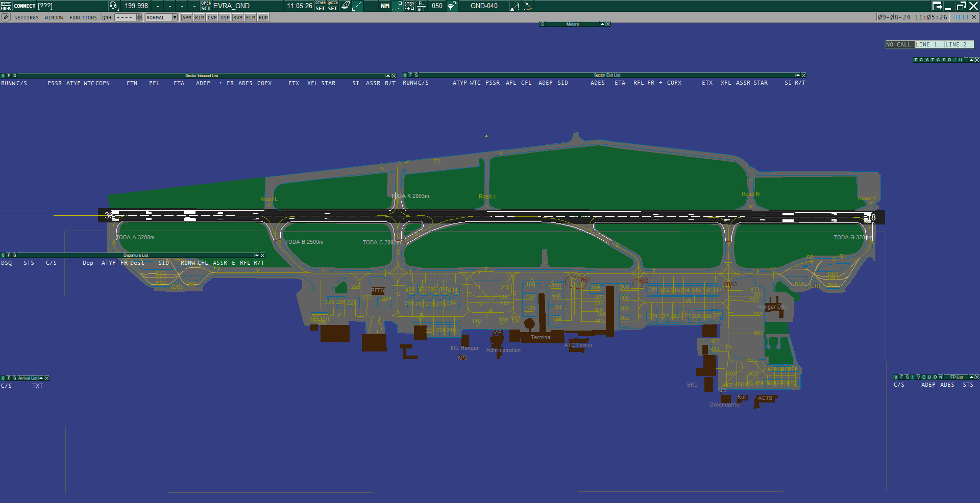Close the Departure List window
980x503 pixels.
(x=262, y=255)
